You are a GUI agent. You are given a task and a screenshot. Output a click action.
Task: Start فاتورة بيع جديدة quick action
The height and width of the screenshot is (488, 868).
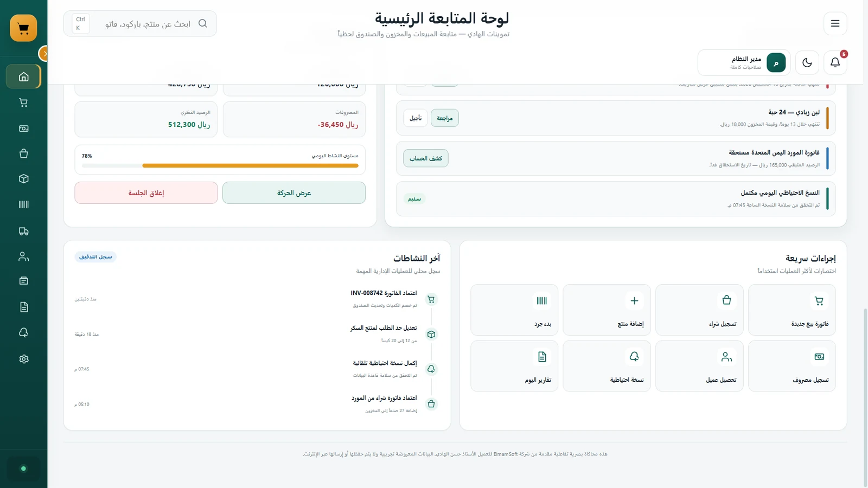[792, 310]
